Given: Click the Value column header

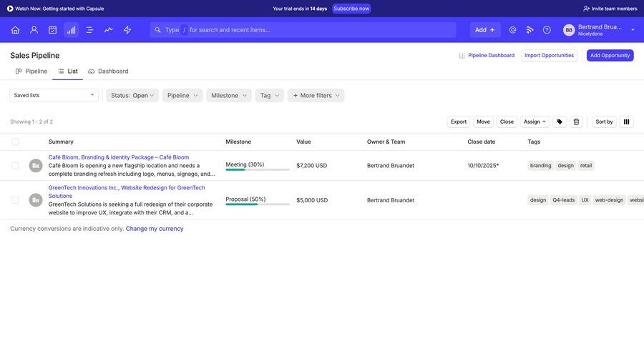Looking at the screenshot, I should coord(303,142).
